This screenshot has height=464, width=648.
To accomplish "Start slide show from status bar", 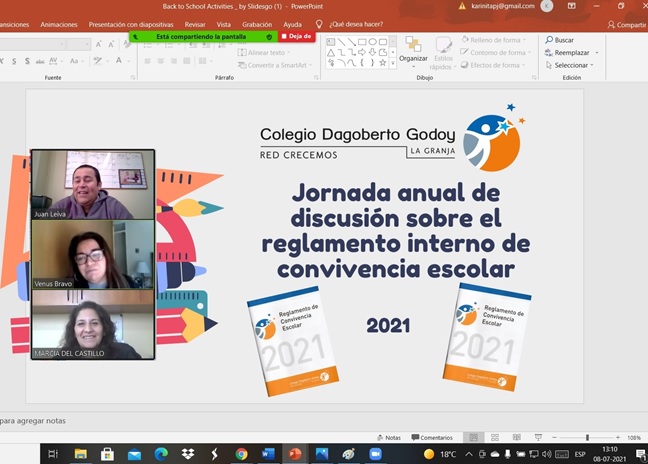I will point(538,437).
